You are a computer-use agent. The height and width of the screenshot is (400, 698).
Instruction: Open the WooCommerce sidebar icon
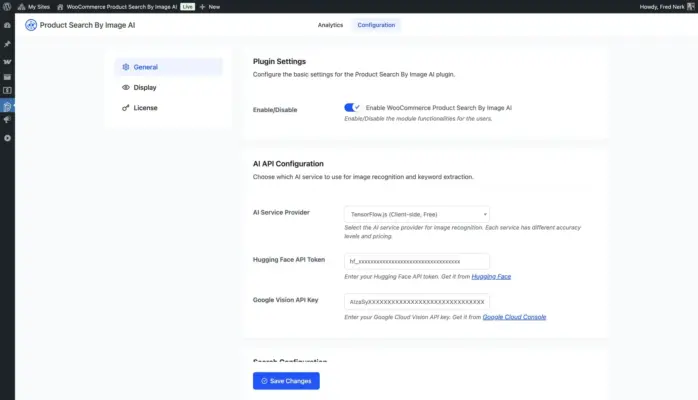point(7,62)
